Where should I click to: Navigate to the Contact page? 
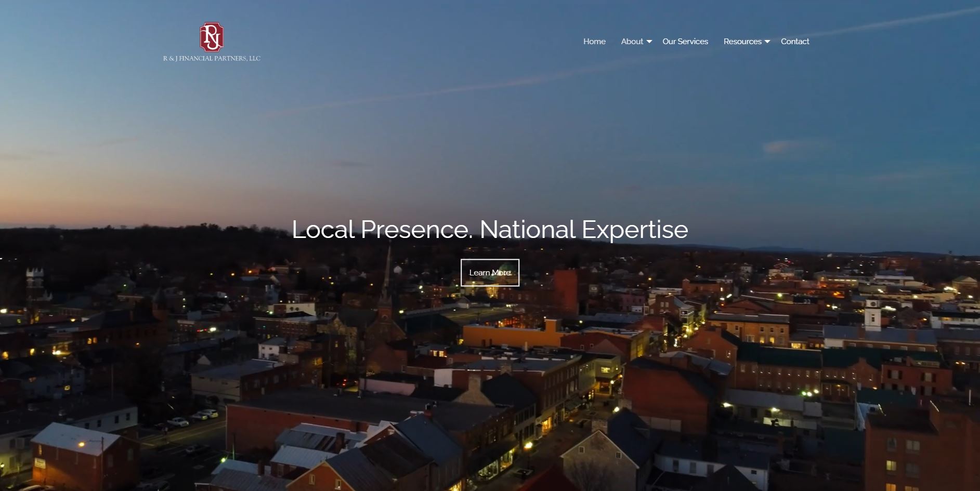[794, 42]
